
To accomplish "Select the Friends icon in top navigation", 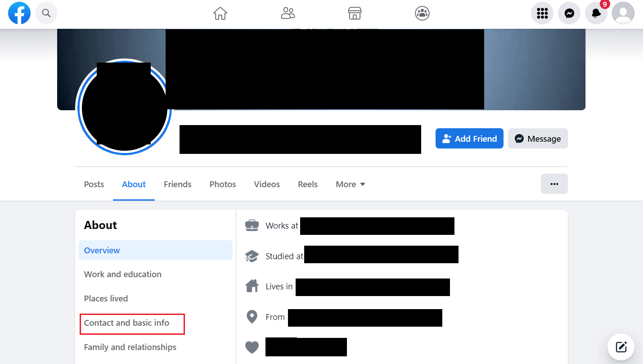I will point(288,13).
